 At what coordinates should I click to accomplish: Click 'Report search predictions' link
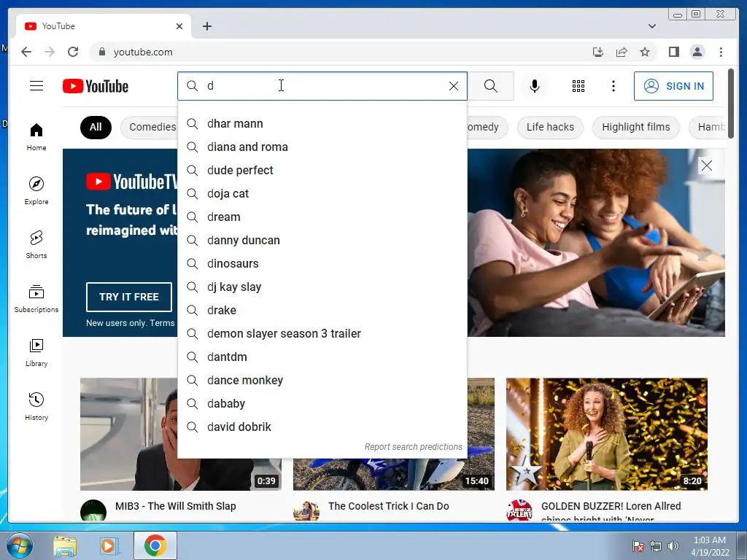tap(413, 447)
